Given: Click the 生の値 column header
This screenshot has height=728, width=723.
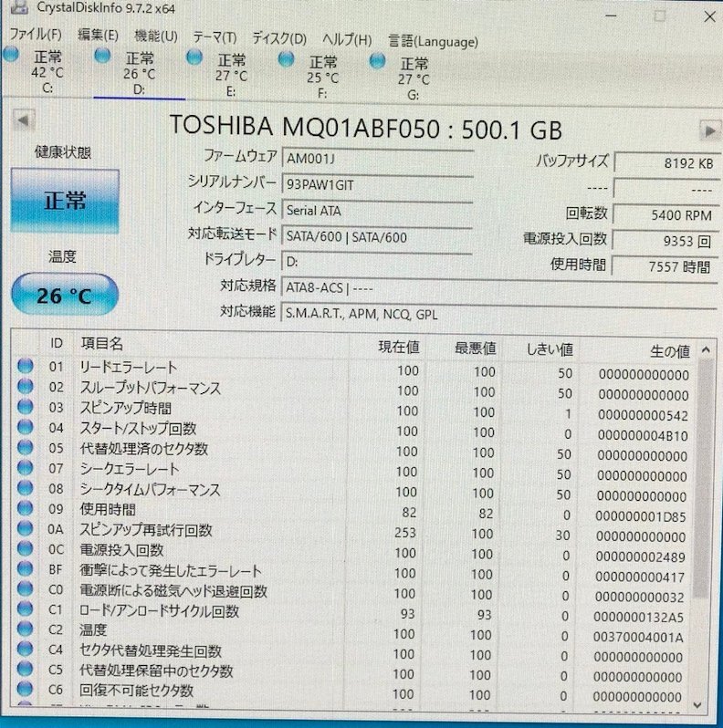Looking at the screenshot, I should (x=669, y=351).
